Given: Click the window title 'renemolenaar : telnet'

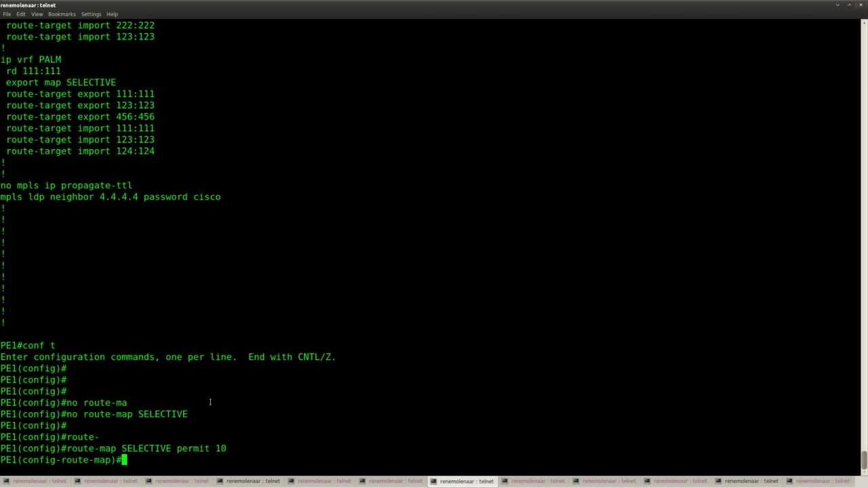Looking at the screenshot, I should coord(28,5).
